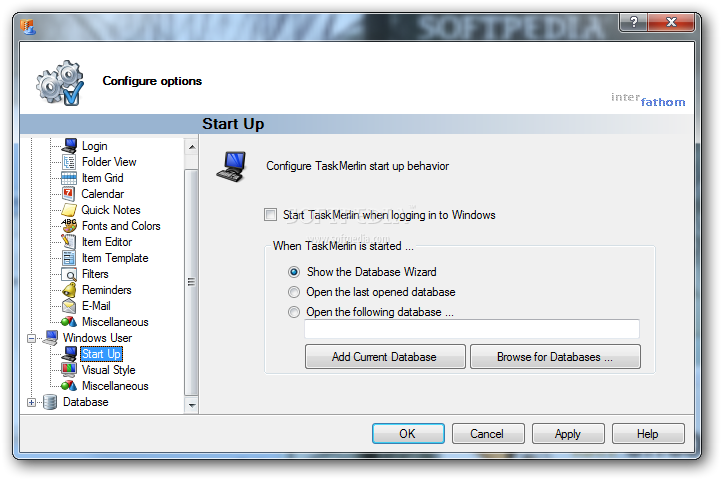The height and width of the screenshot is (480, 722).
Task: Click the TaskMerlin title bar application icon
Action: tap(28, 27)
